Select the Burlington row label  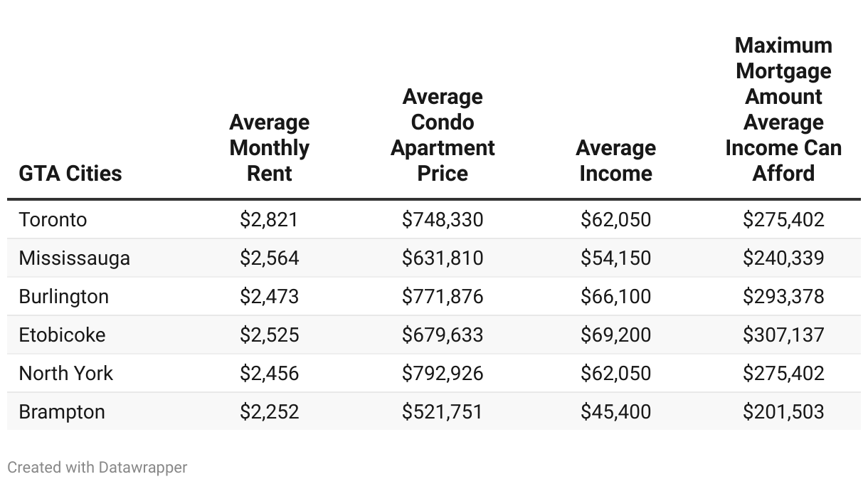(x=64, y=296)
